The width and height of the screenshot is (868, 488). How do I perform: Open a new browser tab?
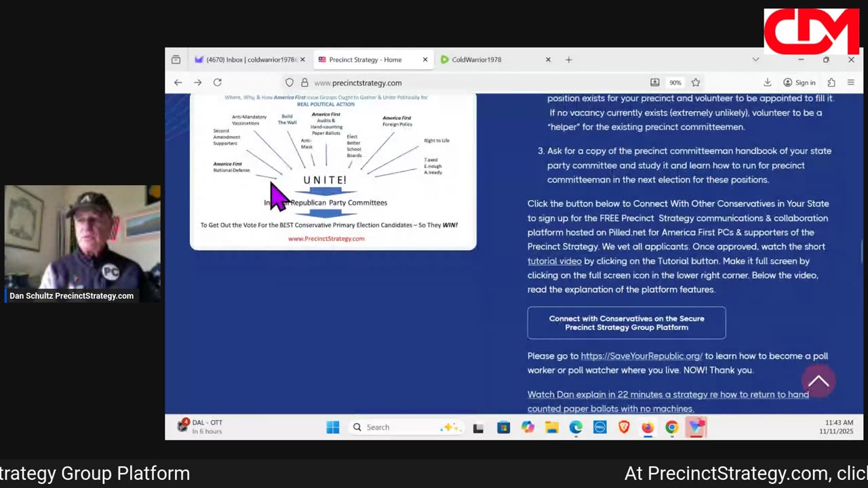569,60
